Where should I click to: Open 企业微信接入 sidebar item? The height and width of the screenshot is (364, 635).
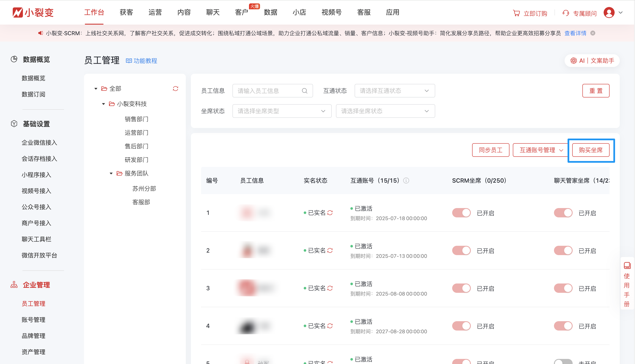[39, 143]
